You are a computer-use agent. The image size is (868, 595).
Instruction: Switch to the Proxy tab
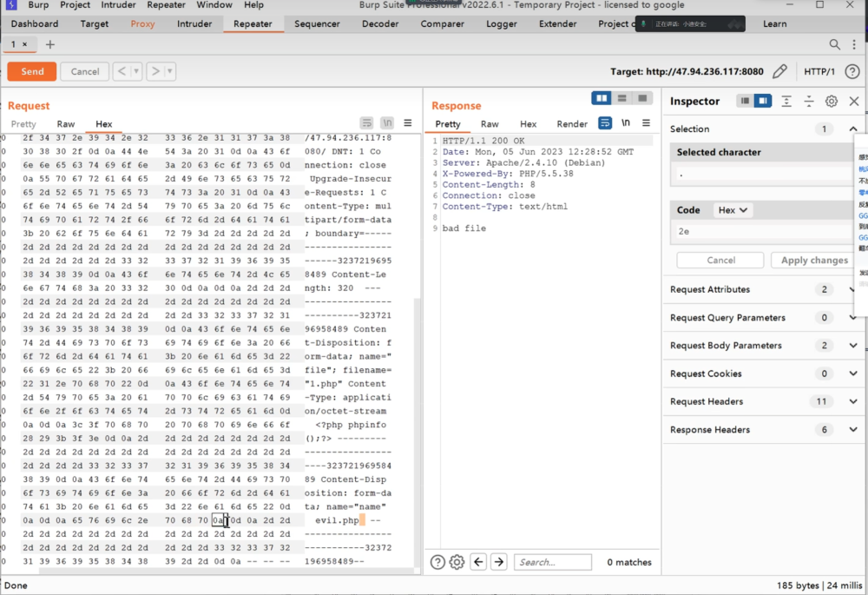pos(143,23)
